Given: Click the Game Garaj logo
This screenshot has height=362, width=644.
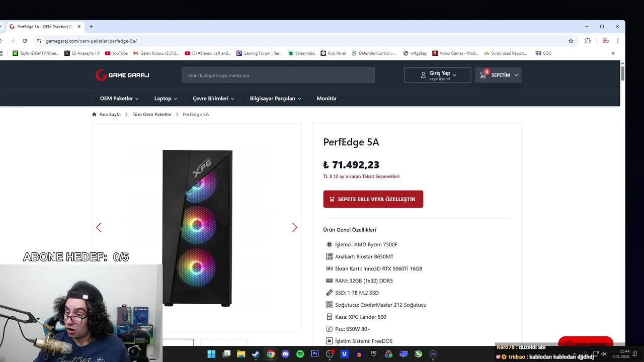Looking at the screenshot, I should 122,75.
